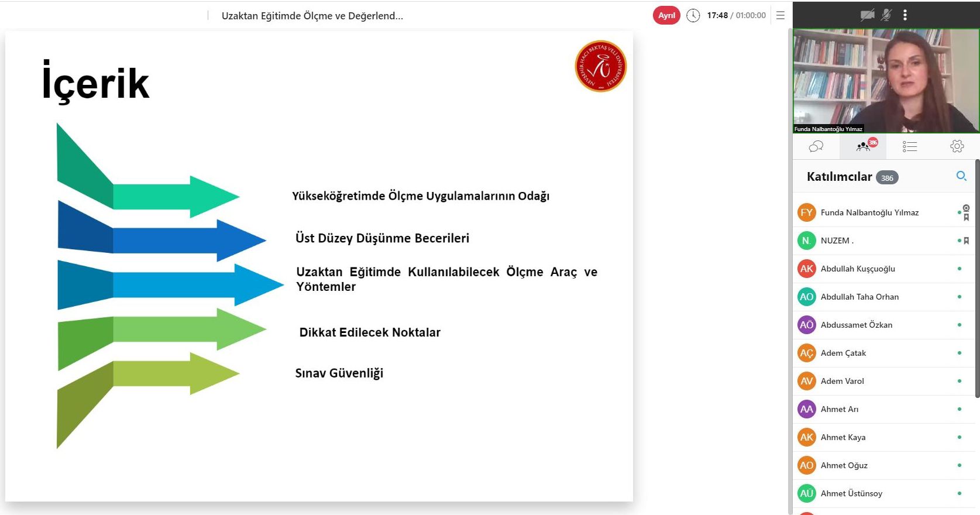This screenshot has width=980, height=515.
Task: Search participants with the magnifier icon
Action: tap(961, 176)
